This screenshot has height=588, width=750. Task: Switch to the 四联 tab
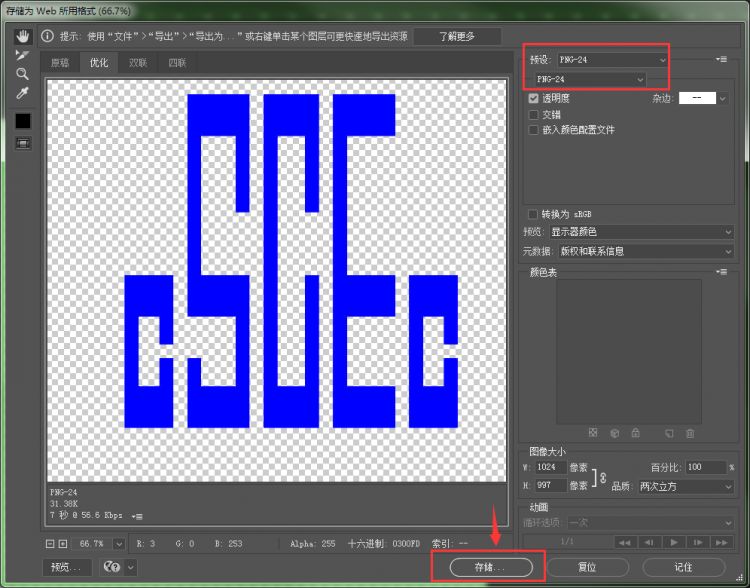click(x=177, y=63)
